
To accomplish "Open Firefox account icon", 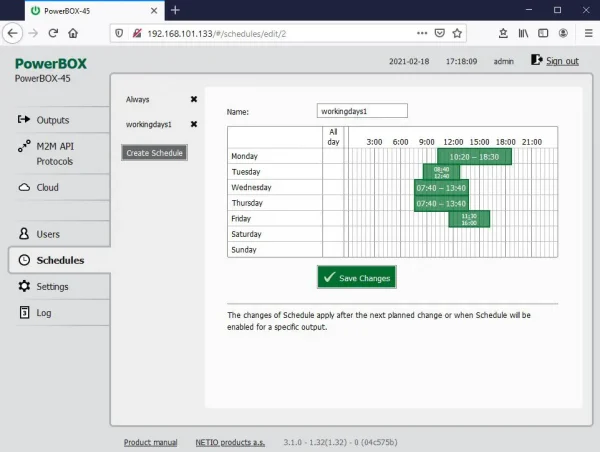I will click(563, 33).
